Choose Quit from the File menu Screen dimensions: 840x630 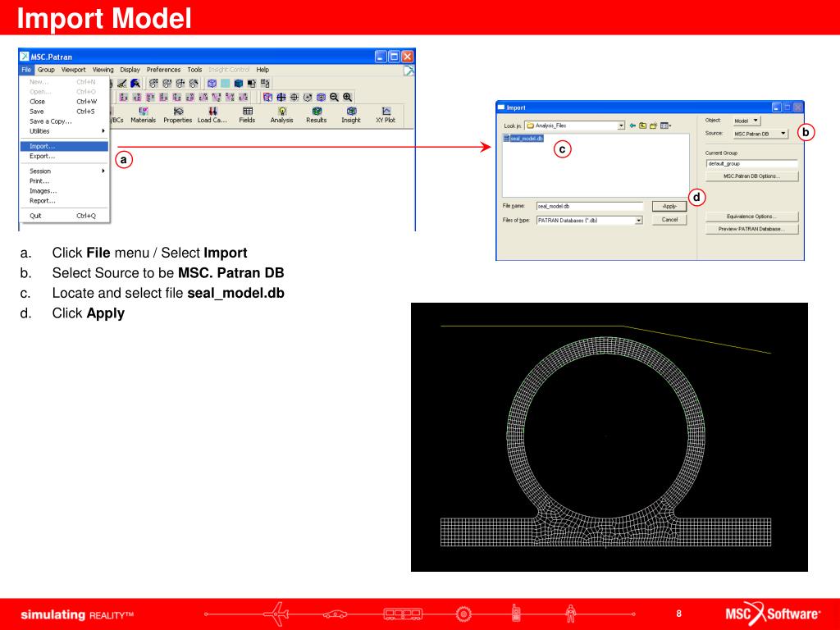(64, 216)
